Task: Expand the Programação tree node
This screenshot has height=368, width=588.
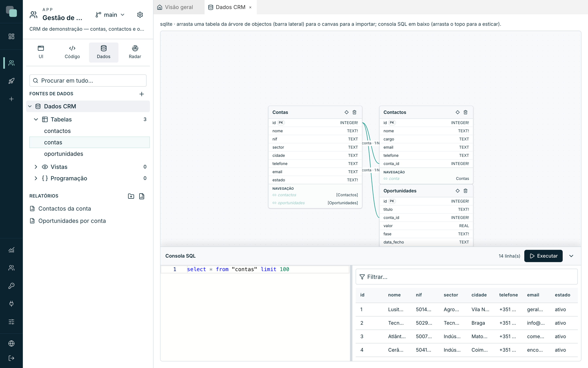Action: (x=36, y=178)
